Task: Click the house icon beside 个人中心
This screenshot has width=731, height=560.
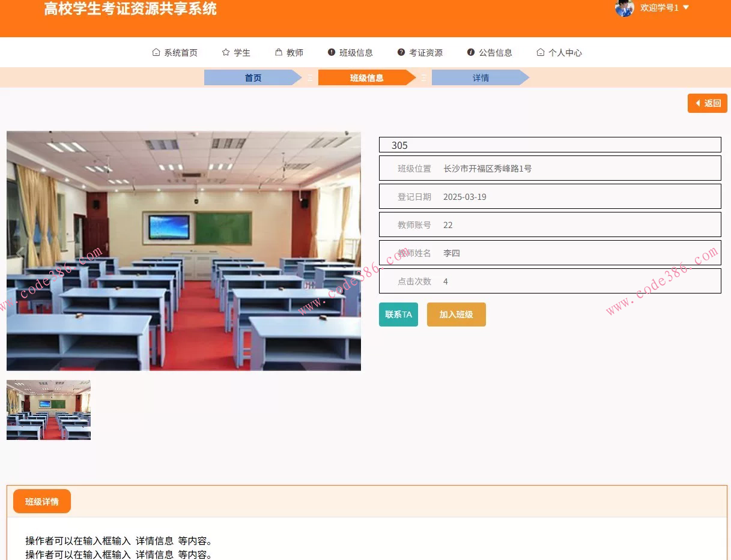Action: (x=540, y=52)
